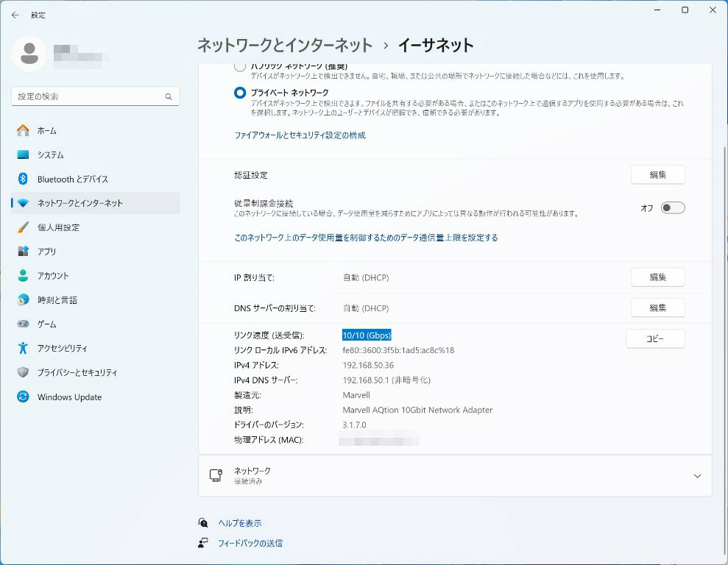This screenshot has width=728, height=565.
Task: Click the 設定の検索 search field
Action: coord(88,96)
